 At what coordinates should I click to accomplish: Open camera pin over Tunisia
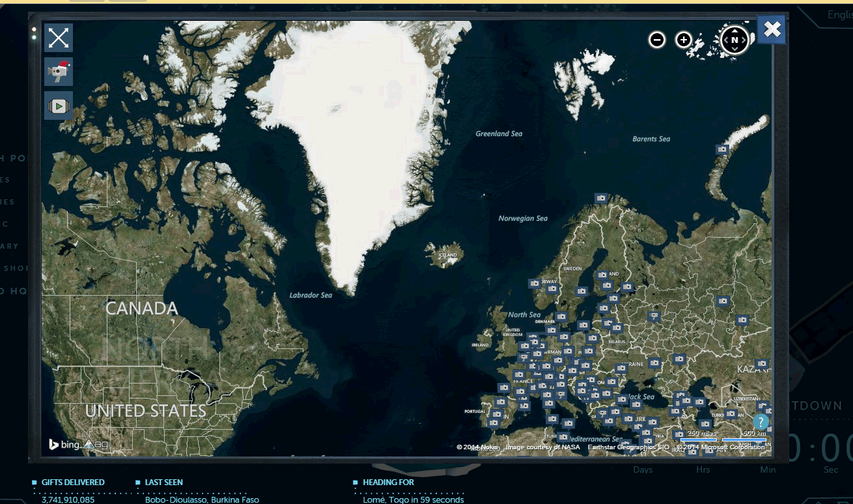[x=563, y=437]
